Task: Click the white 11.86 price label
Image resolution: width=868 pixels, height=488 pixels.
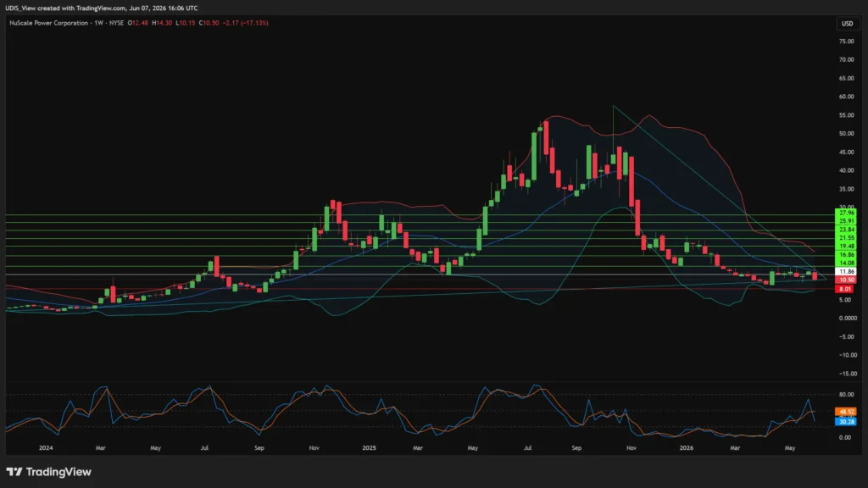Action: [x=846, y=272]
